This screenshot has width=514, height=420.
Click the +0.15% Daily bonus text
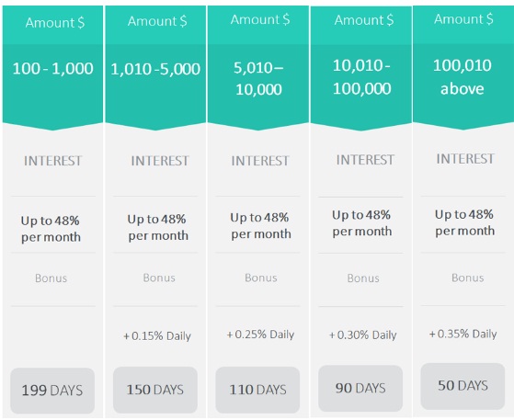pyautogui.click(x=157, y=336)
